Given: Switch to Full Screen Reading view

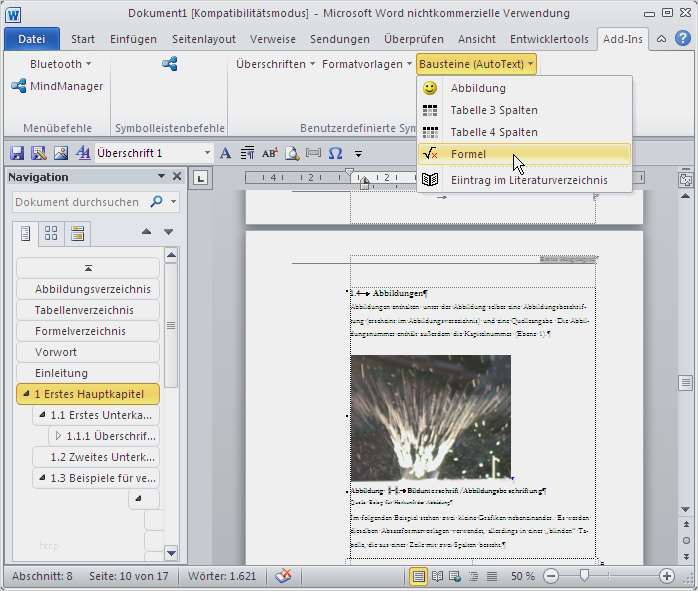Looking at the screenshot, I should click(437, 576).
